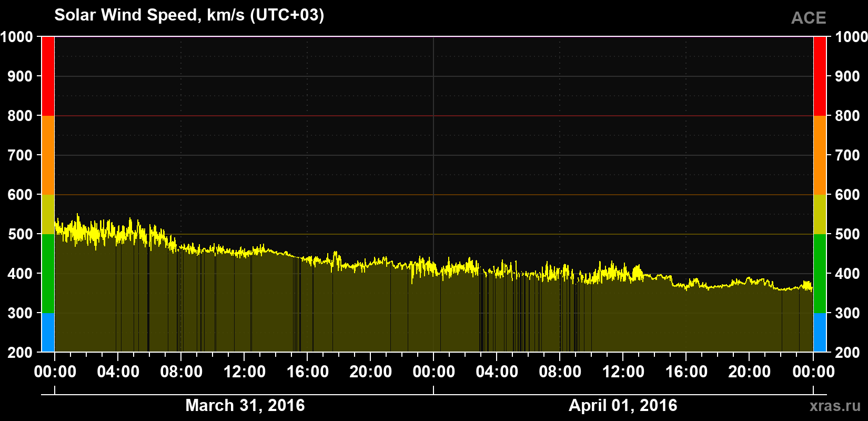Click the final 00:00 label ending April 01
The image size is (868, 421).
pyautogui.click(x=813, y=372)
